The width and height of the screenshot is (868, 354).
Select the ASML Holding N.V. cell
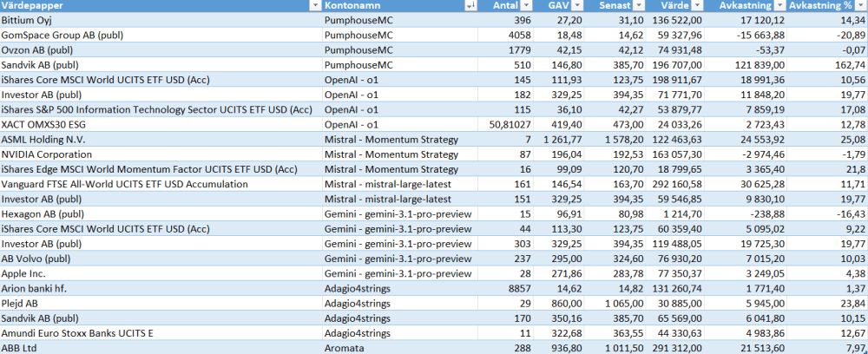(161, 140)
